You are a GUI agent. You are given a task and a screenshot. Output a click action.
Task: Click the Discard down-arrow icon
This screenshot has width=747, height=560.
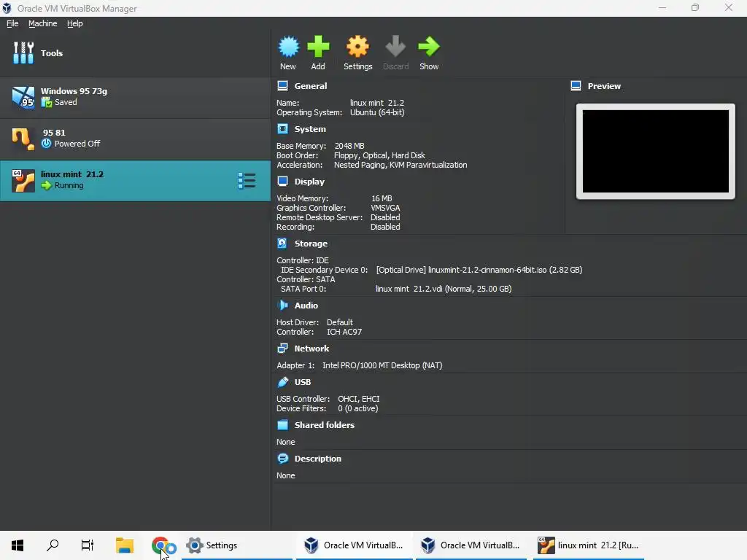[x=395, y=47]
